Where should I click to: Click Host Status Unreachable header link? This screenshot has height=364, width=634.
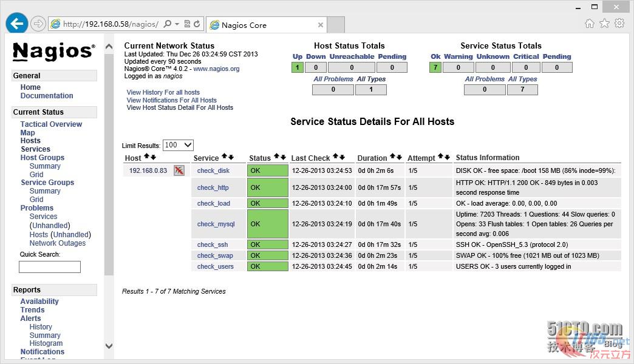tap(352, 56)
